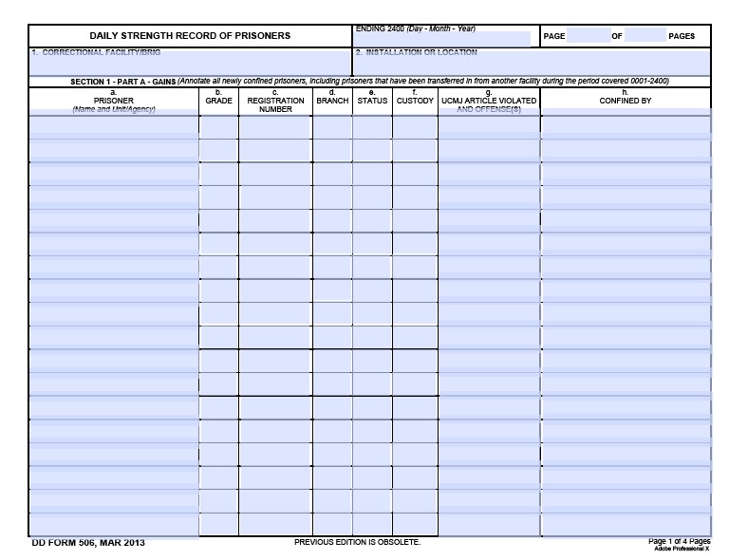
Task: Click the 'DAILY STRENGTH RECORD OF PRISONERS' title
Action: (190, 36)
